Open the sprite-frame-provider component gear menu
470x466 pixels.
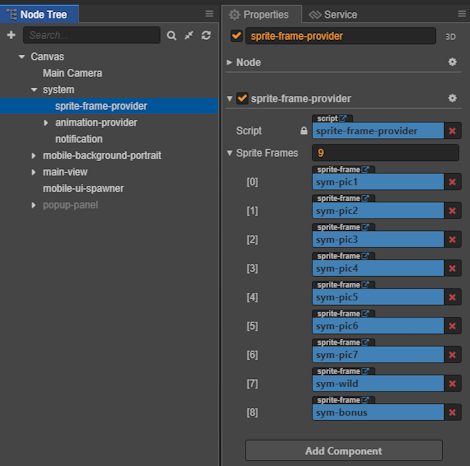pyautogui.click(x=452, y=98)
